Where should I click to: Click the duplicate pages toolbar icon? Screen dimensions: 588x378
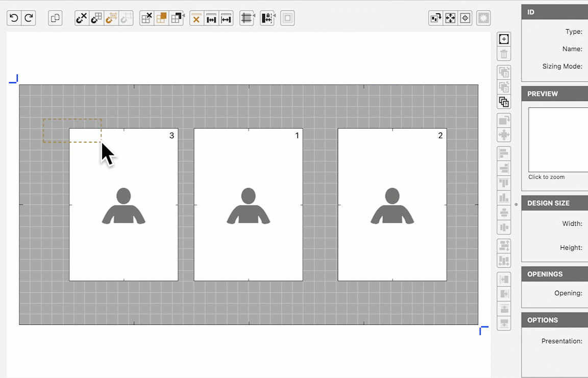pyautogui.click(x=55, y=18)
